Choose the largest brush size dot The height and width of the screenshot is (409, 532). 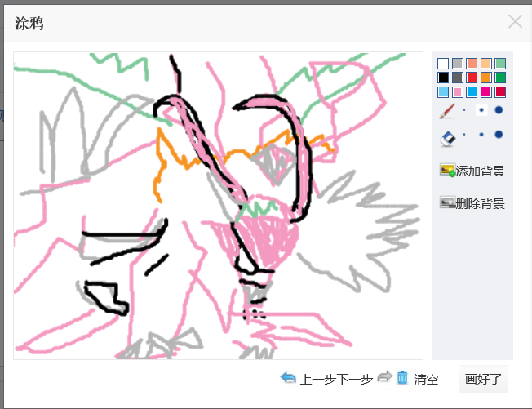pyautogui.click(x=499, y=110)
